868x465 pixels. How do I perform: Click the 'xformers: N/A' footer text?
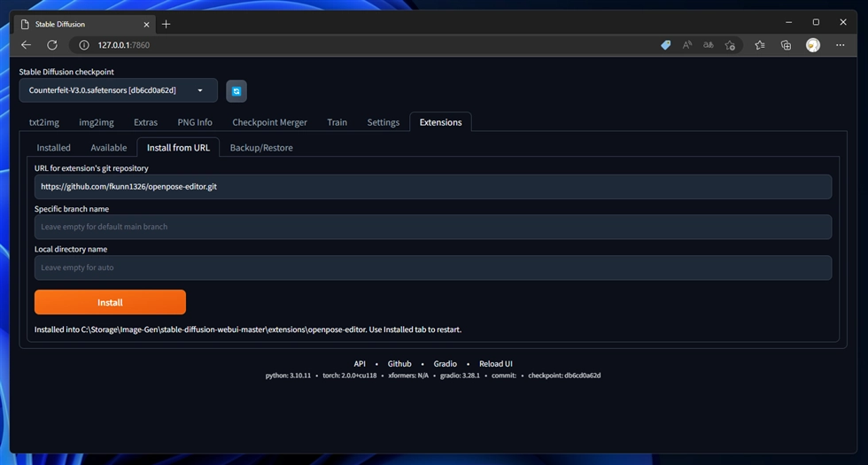click(x=408, y=376)
